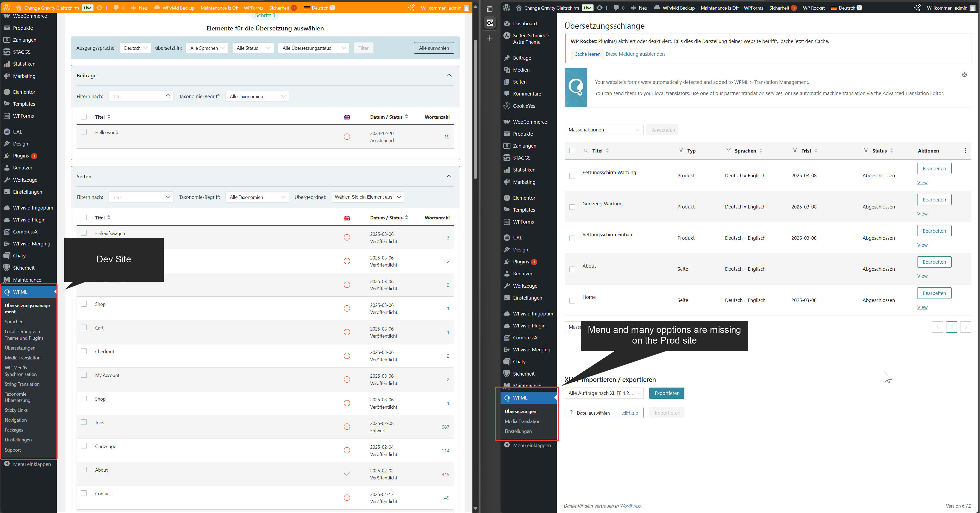Click WPvivid Backup cloud icon in Dev toolbar
Viewport: 980px width, 513px height.
(156, 8)
